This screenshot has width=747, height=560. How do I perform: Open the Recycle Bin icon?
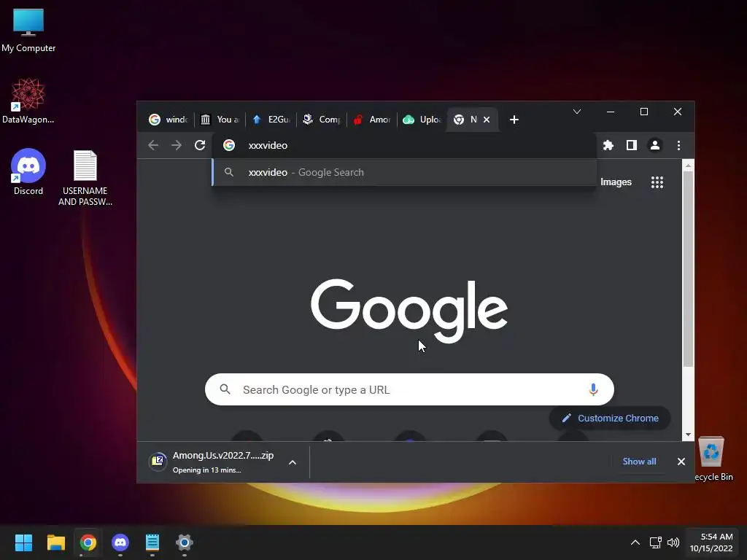click(713, 459)
